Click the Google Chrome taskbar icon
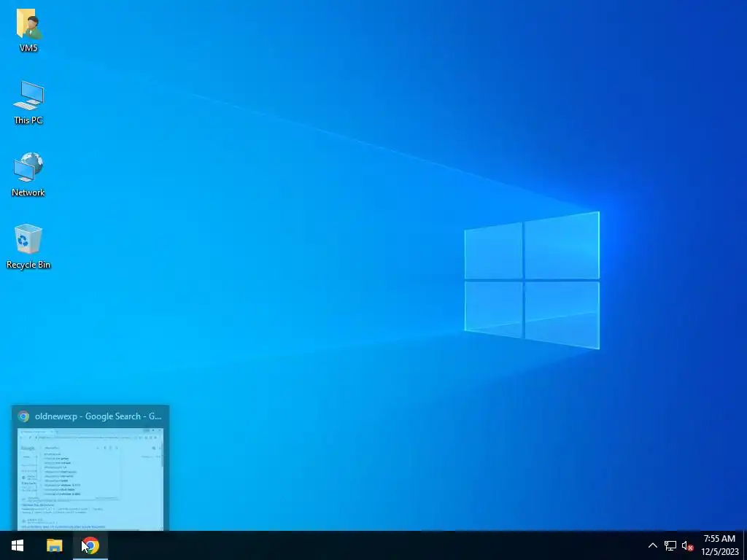Screen dimensions: 747x560 click(x=90, y=545)
